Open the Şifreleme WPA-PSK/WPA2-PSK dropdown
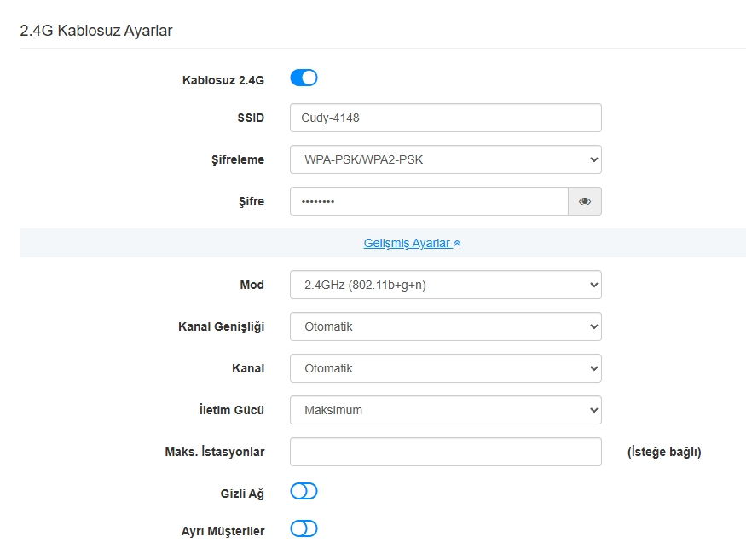 446,159
